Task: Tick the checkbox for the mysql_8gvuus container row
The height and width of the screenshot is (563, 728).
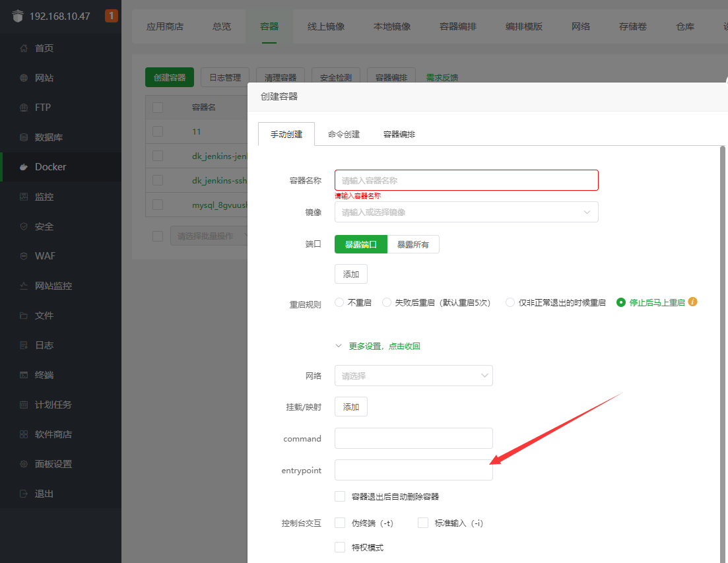Action: pos(158,205)
